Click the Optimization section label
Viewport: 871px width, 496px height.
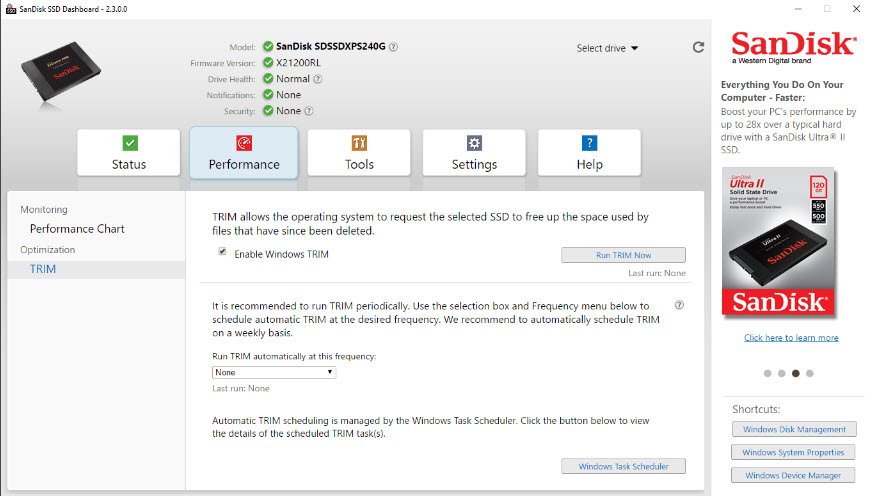tap(48, 250)
